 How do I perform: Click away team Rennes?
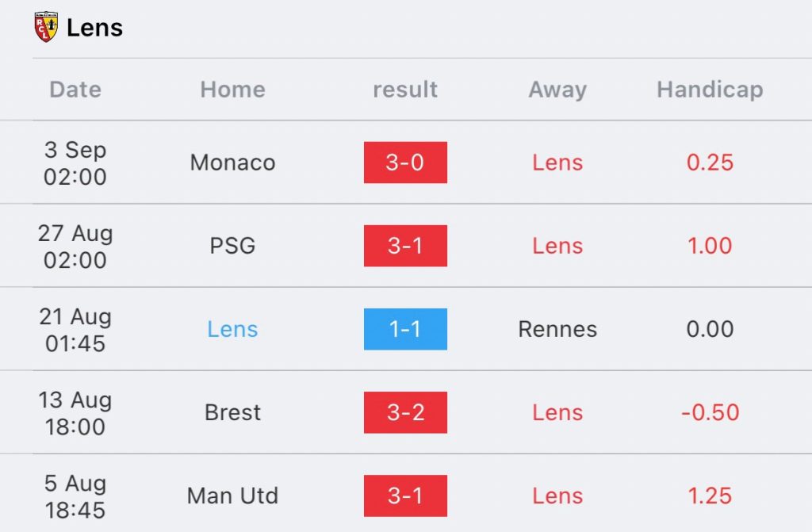click(557, 329)
